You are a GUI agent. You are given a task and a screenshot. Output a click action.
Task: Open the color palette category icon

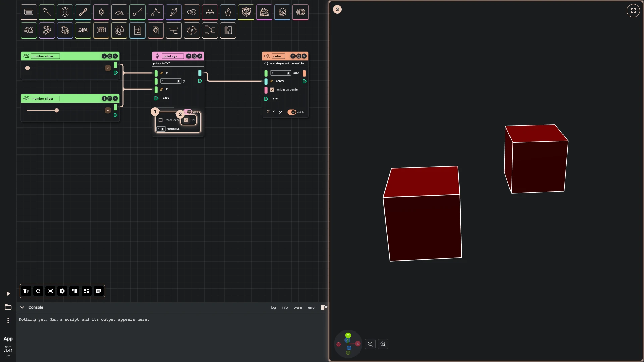(65, 30)
